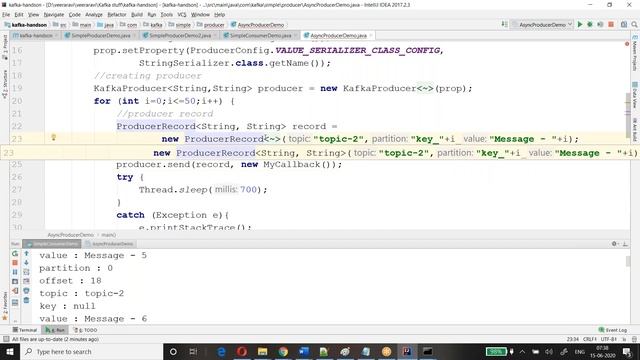640x360 pixels.
Task: Stop the process in the Run panel
Action: pos(15,262)
